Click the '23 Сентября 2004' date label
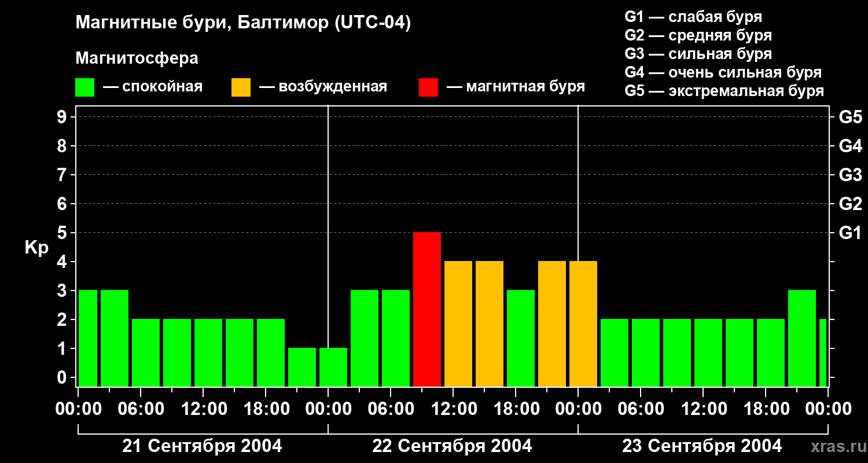 click(x=702, y=446)
